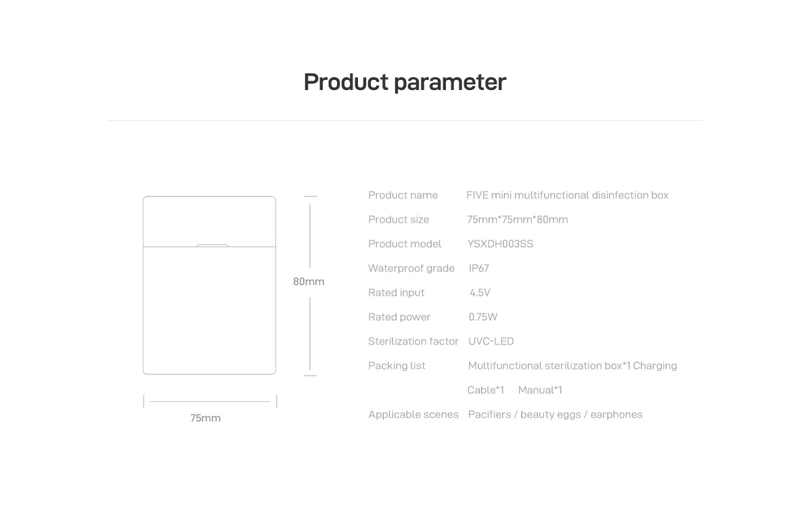
Task: Select the Packing list label
Action: pyautogui.click(x=397, y=366)
